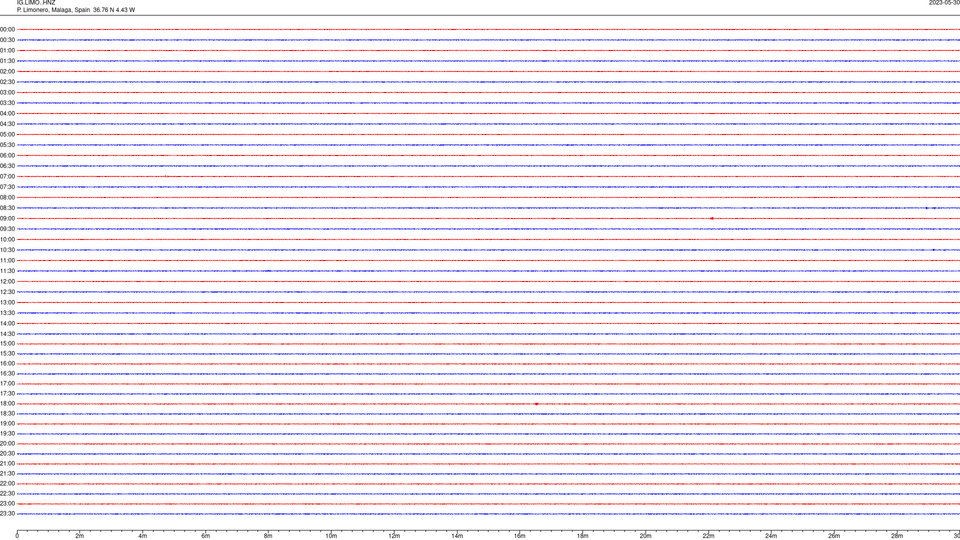Click the red spike dot on 09:00 trace
This screenshot has width=960, height=540.
(x=711, y=219)
